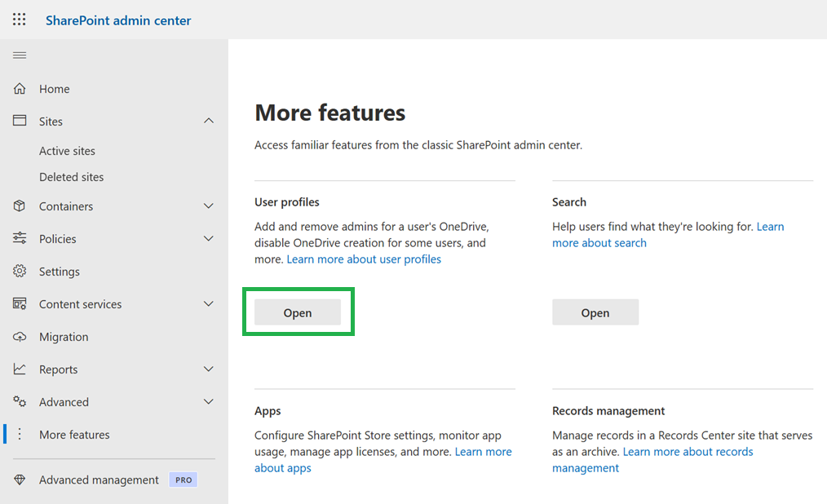
Task: Click the More features page heading
Action: pos(330,113)
